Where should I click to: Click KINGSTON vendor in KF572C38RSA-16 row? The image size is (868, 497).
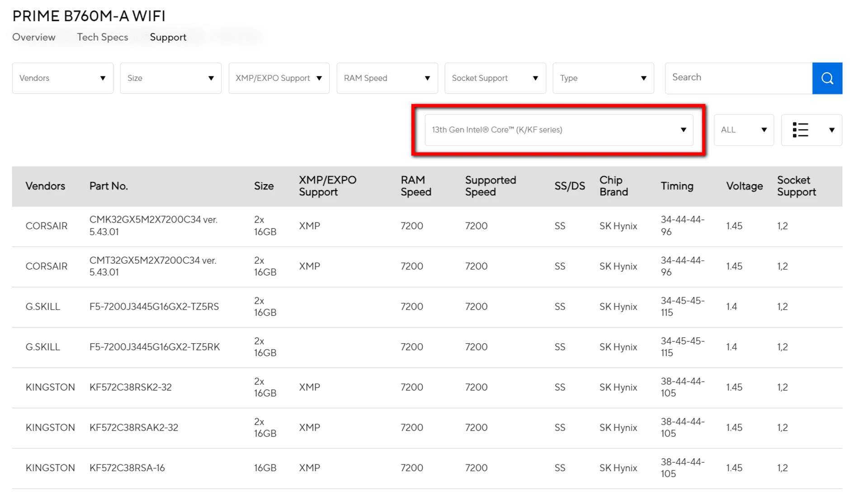point(50,468)
